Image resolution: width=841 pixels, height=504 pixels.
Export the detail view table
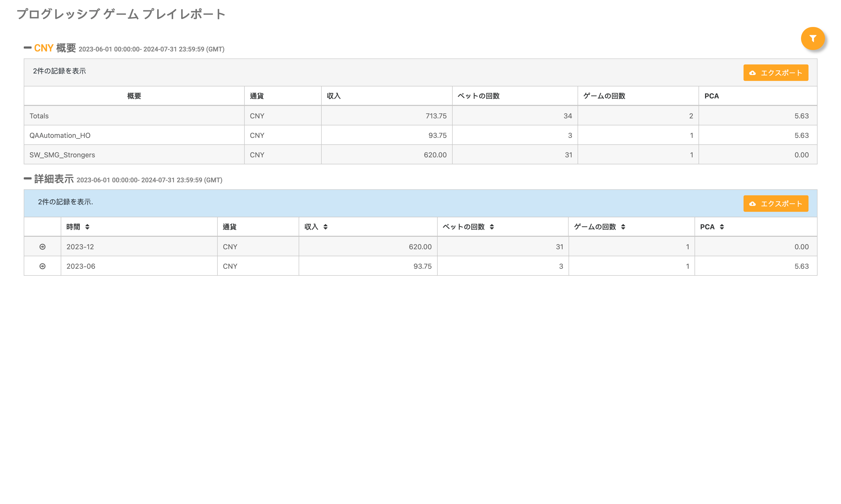(x=776, y=204)
